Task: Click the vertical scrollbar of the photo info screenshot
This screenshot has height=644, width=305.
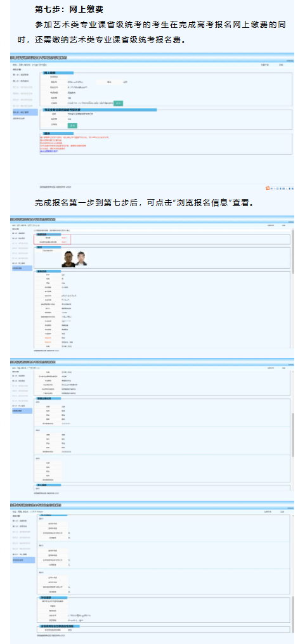Action: tap(293, 250)
